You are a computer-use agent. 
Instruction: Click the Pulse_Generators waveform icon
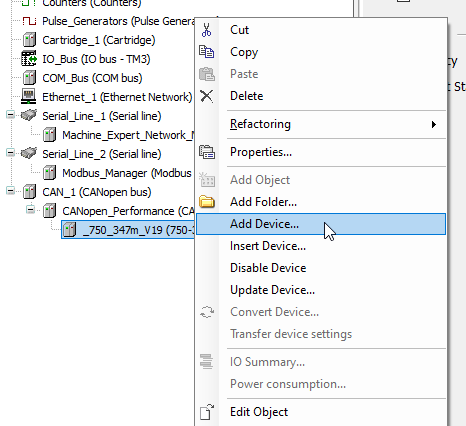(29, 21)
